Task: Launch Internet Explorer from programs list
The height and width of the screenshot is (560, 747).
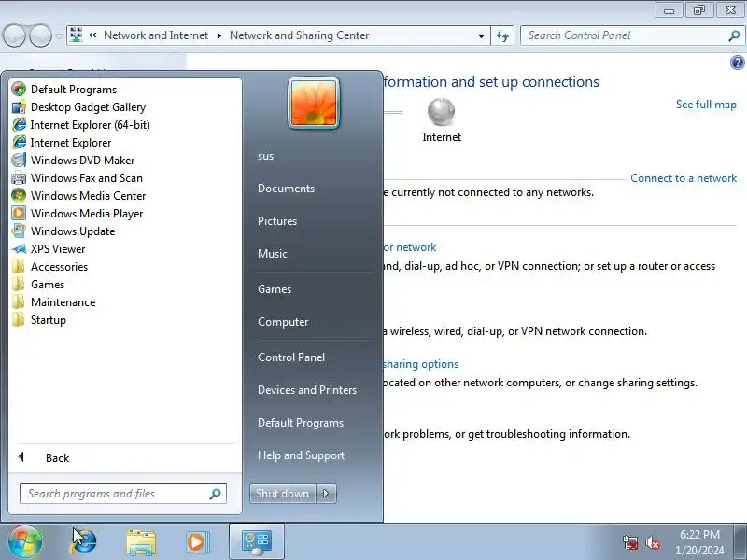Action: pyautogui.click(x=62, y=143)
